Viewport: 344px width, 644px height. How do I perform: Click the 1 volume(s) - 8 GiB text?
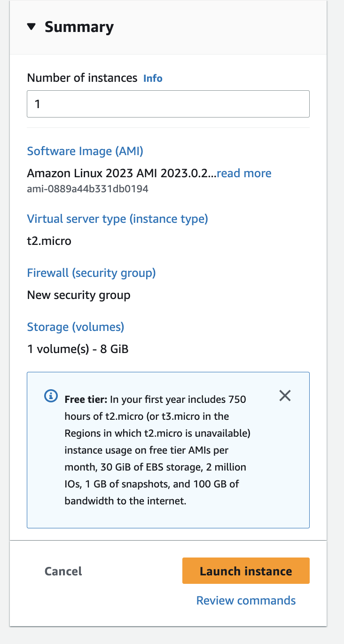[x=78, y=349]
